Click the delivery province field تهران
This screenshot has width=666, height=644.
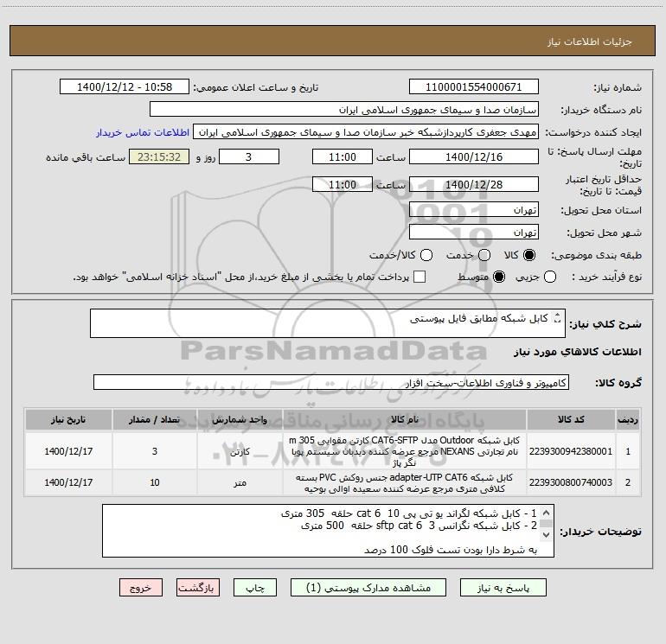tap(474, 210)
